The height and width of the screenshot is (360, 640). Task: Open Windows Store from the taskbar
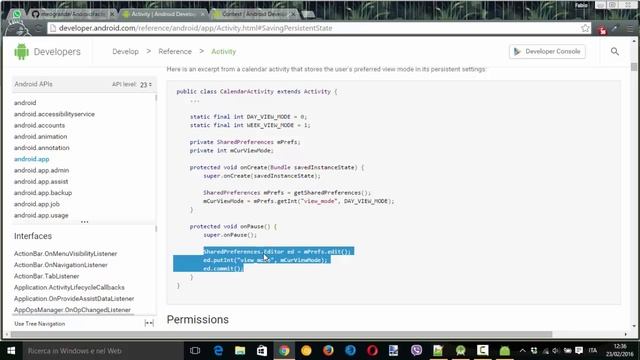(x=262, y=351)
